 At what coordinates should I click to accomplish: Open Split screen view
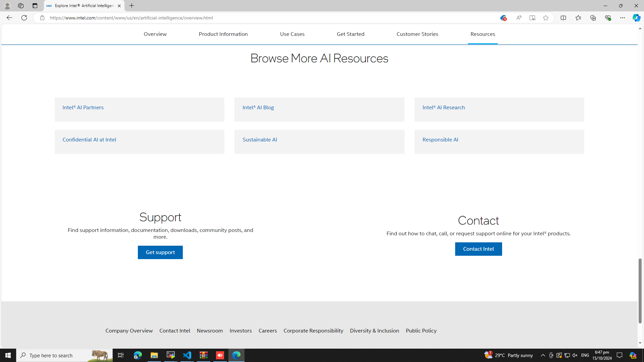coord(563,18)
